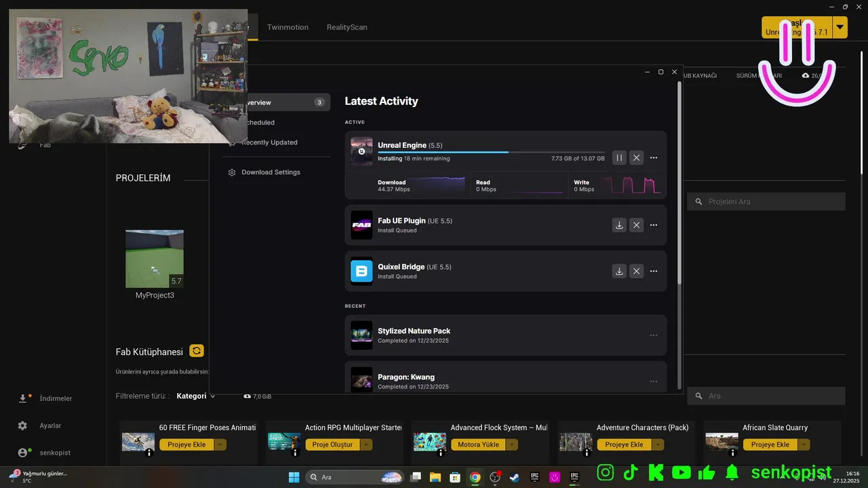868x488 pixels.
Task: Click Motora Yükle for Advanced Flock System
Action: (478, 445)
